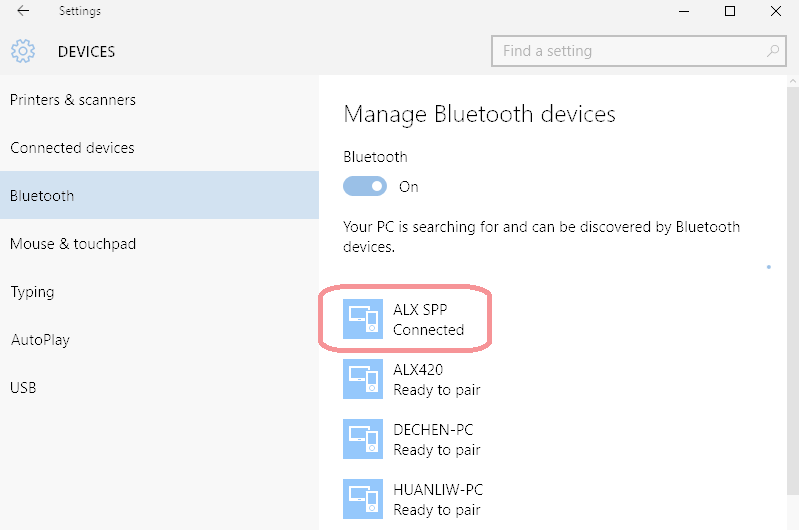Click the vertical scrollbar of device list
The image size is (799, 530).
[793, 290]
